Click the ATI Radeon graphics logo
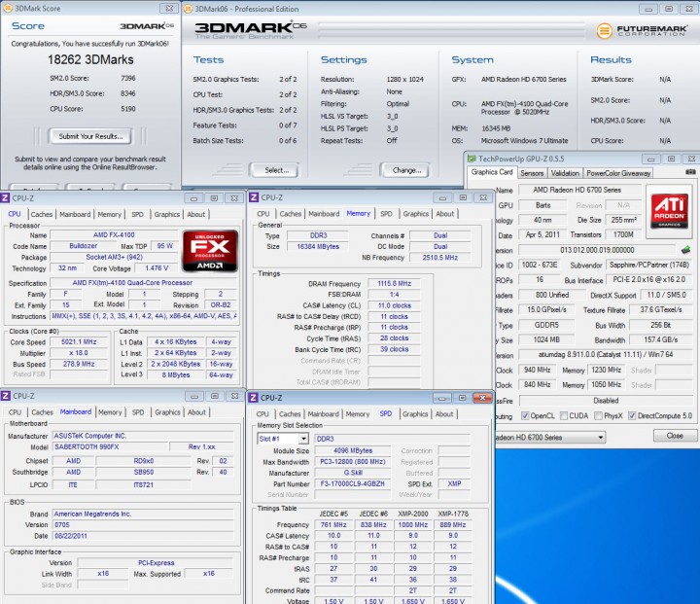 tap(669, 210)
